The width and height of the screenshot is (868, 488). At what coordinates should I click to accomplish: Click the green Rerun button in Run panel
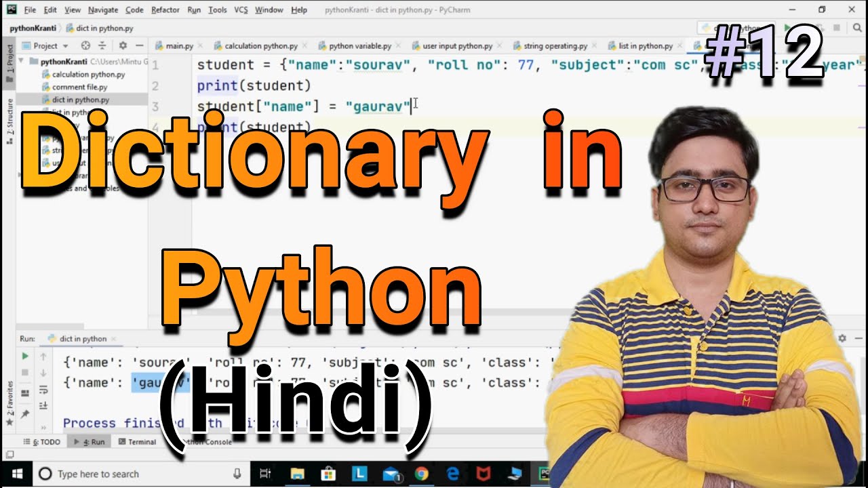coord(25,357)
